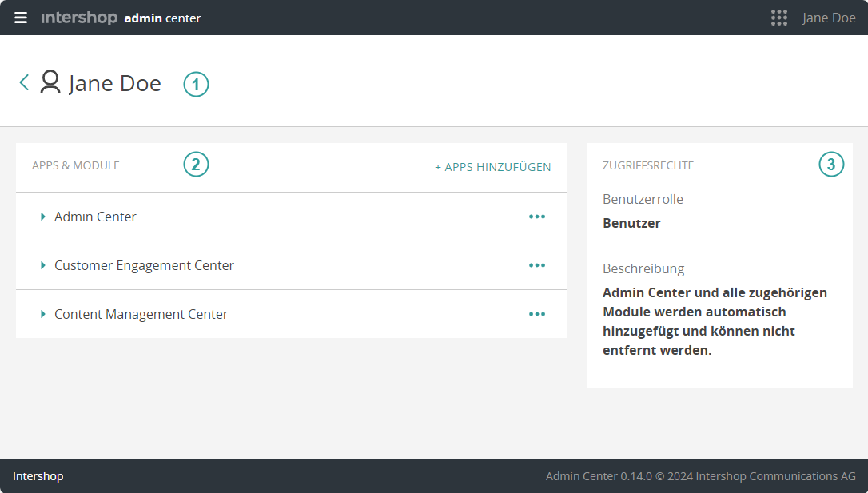Click the Intershop admin center logo
Viewport: 868px width, 493px height.
(121, 18)
